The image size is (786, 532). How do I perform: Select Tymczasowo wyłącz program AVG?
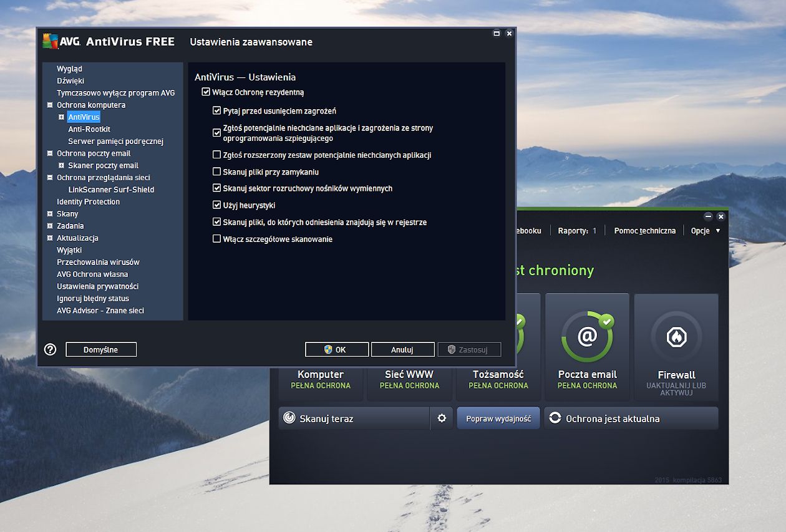[116, 93]
